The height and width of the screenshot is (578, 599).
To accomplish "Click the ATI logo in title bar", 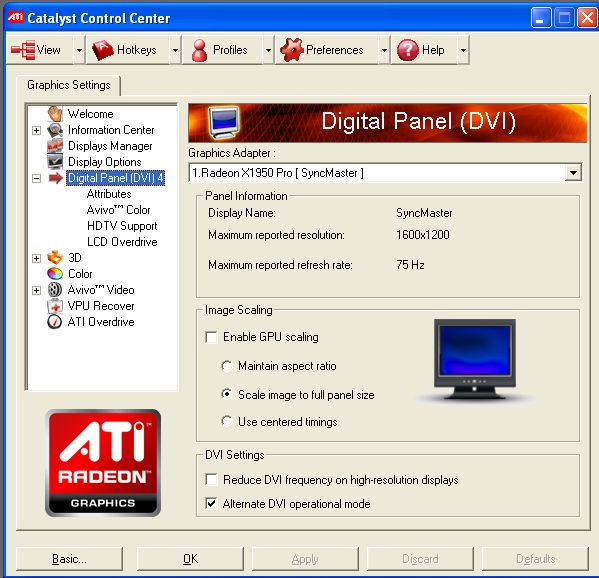I will coord(16,17).
